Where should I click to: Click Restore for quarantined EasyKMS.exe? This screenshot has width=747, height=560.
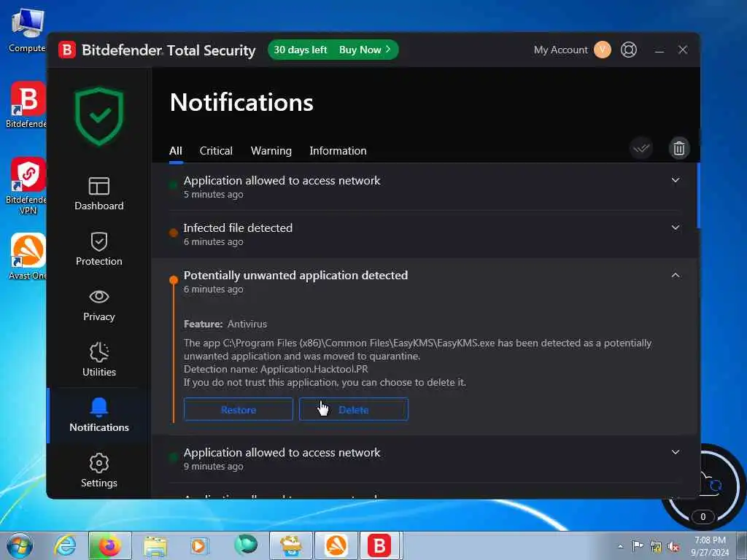point(239,410)
